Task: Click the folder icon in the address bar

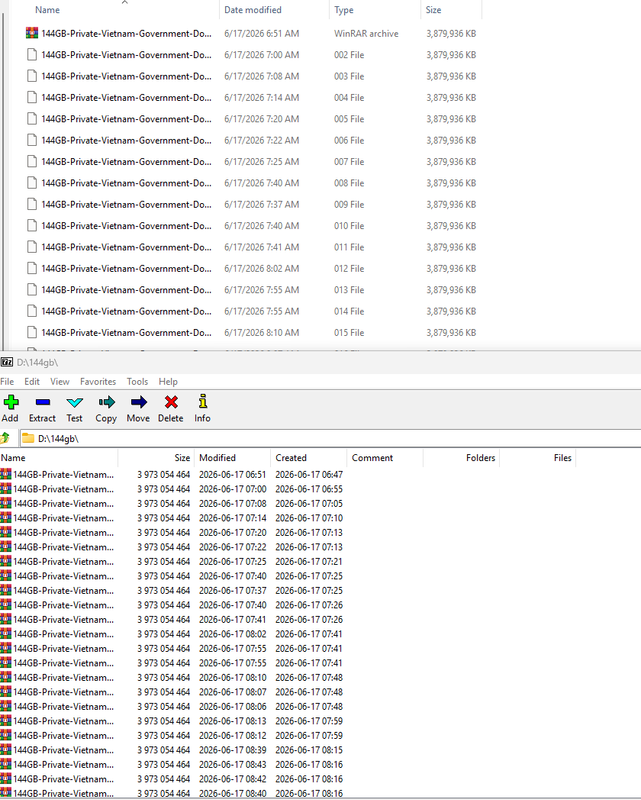Action: pos(28,438)
